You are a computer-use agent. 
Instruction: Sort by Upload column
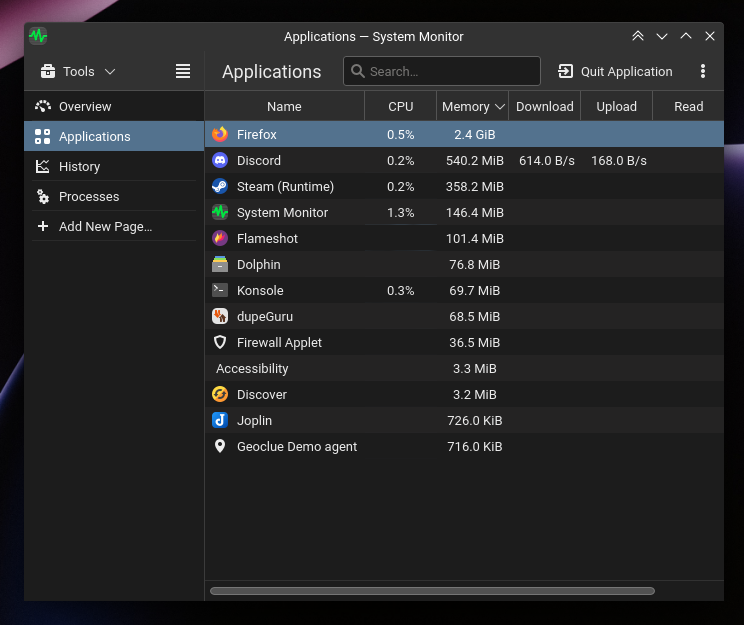[x=616, y=106]
